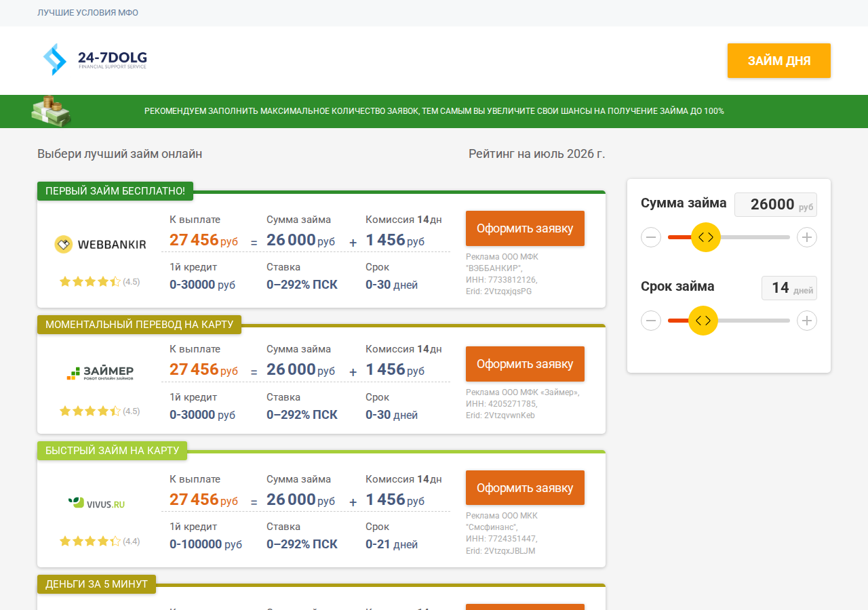Open the ЛУЧШИЕ УСЛОВИЯ МФО link
The height and width of the screenshot is (610, 868).
(x=88, y=13)
